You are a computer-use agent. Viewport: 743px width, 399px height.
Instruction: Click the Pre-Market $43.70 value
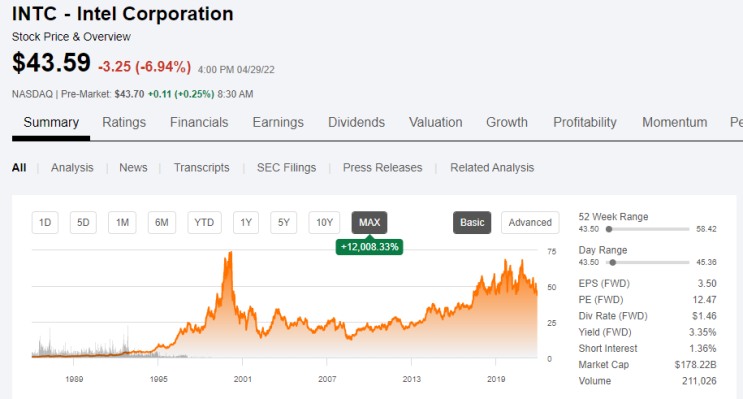[129, 94]
